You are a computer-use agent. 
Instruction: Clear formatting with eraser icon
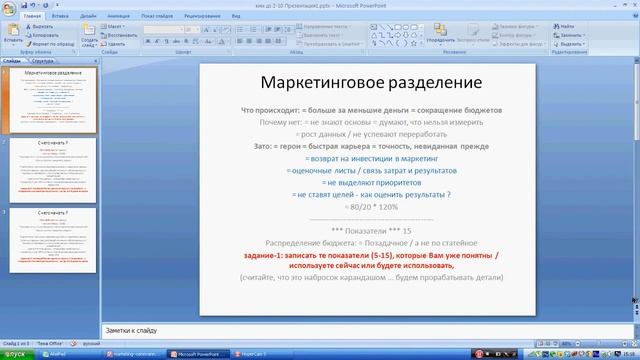pyautogui.click(x=227, y=30)
